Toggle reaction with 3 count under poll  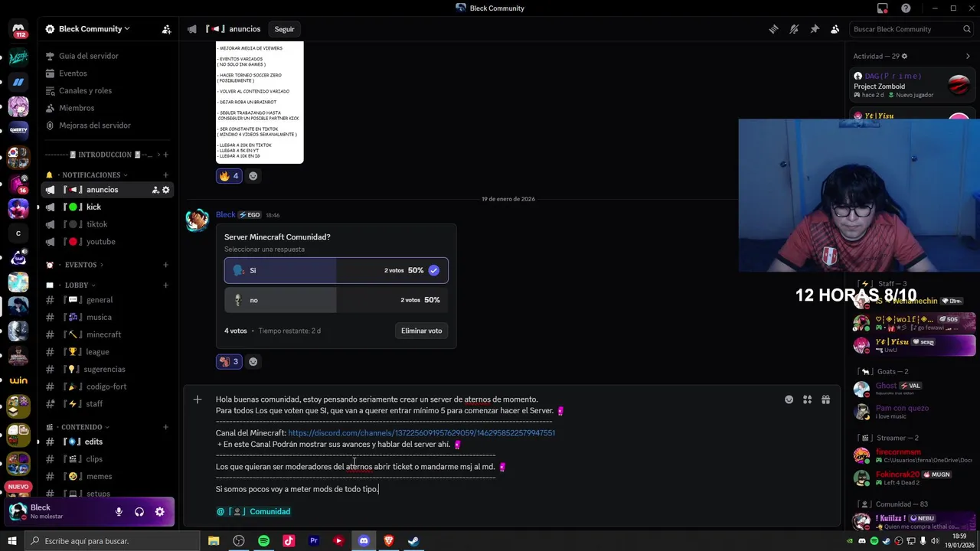point(229,361)
